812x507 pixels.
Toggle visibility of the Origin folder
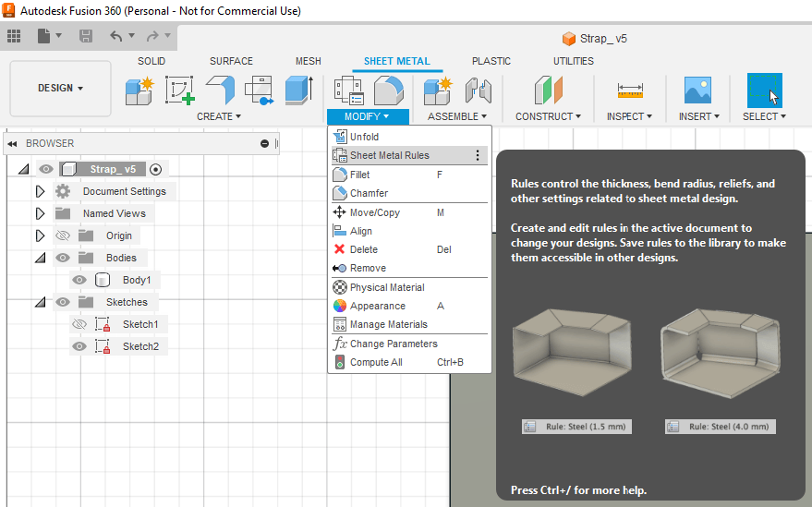(x=63, y=235)
